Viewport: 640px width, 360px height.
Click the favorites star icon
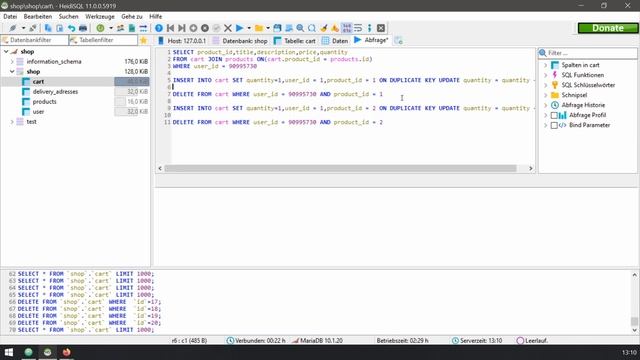pos(143,40)
